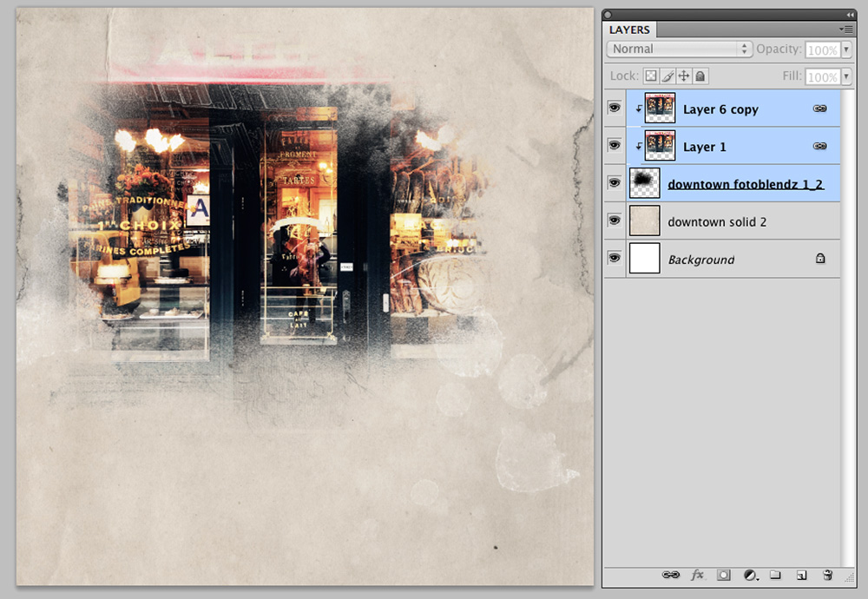Click the link layers icon at panel bottom
This screenshot has width=868, height=599.
670,575
